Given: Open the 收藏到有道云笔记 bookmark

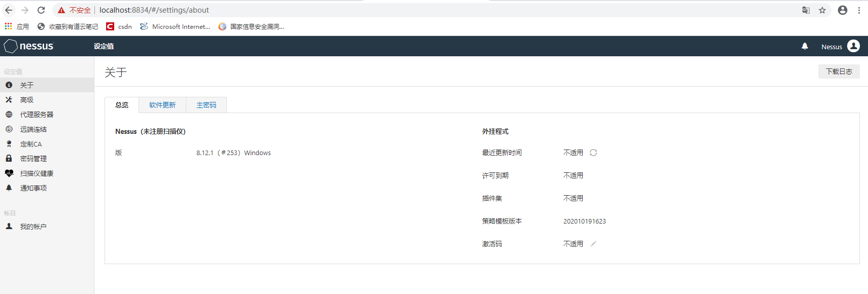Looking at the screenshot, I should point(68,26).
